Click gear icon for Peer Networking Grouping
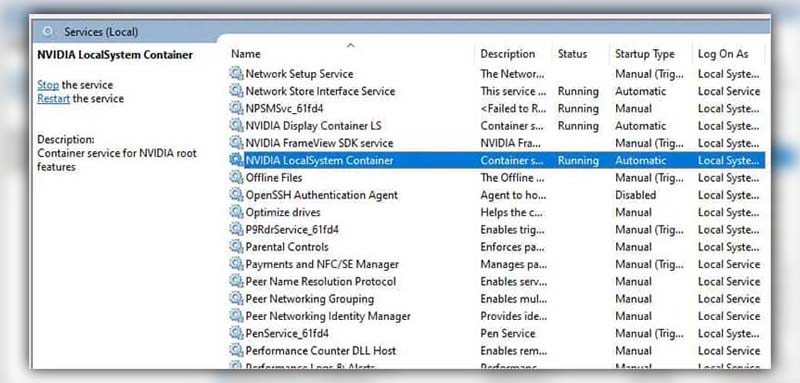The width and height of the screenshot is (800, 383). click(x=236, y=299)
